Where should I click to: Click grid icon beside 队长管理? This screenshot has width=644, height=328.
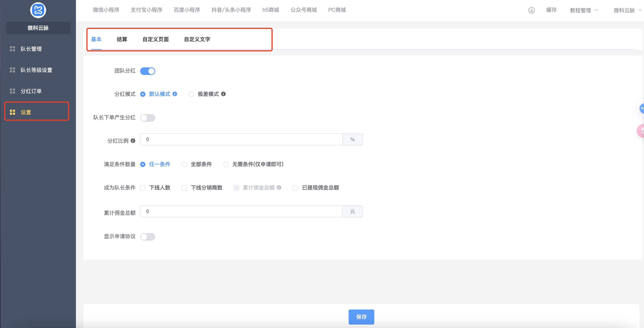click(12, 49)
